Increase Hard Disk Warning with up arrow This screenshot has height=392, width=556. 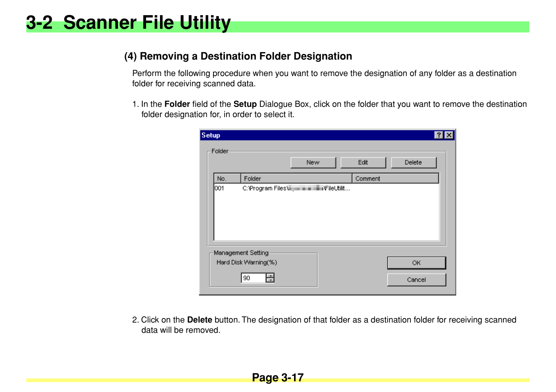270,275
